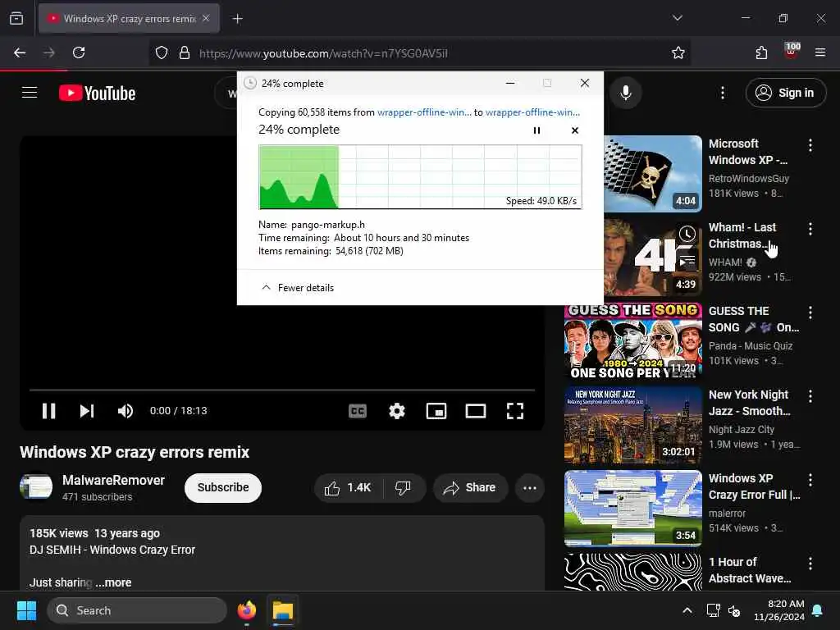Open the video player settings gear
This screenshot has height=630, width=840.
click(x=396, y=411)
